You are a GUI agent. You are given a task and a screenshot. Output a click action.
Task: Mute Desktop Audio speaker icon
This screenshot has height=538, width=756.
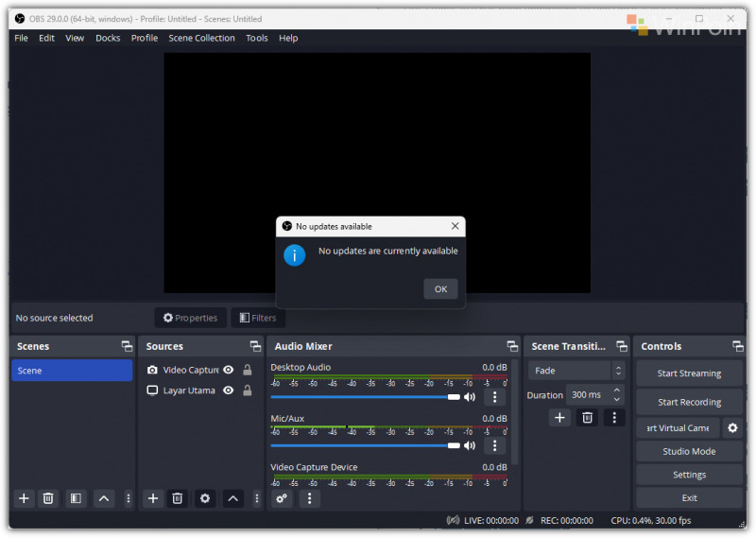click(x=470, y=397)
